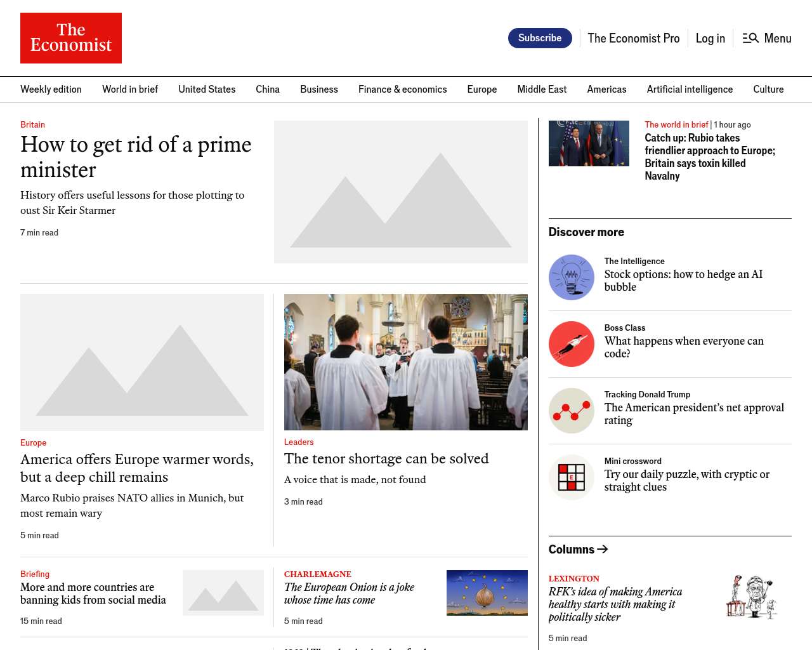The height and width of the screenshot is (650, 812).
Task: Click the Rubio world in brief photo
Action: pos(589,143)
